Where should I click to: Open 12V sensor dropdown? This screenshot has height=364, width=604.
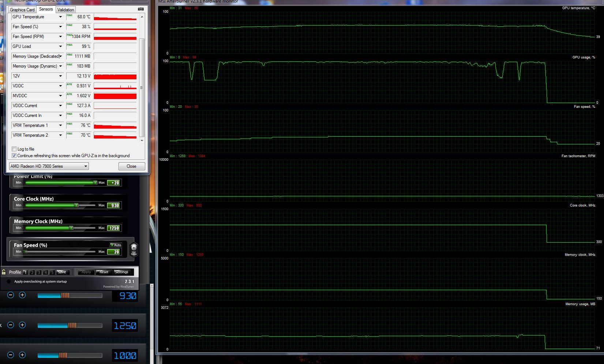60,76
